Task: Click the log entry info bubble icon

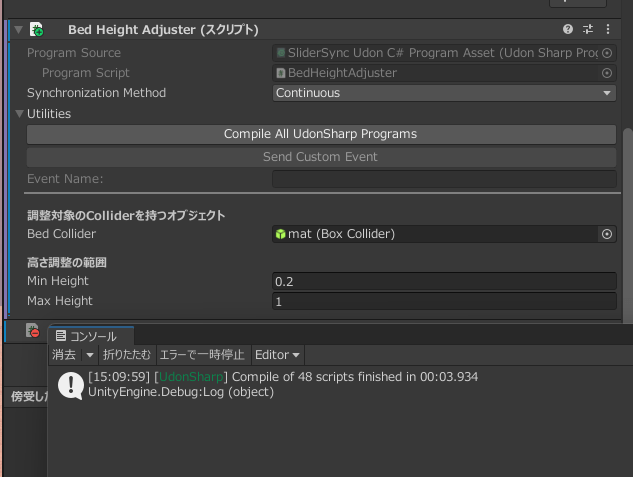Action: coord(70,385)
